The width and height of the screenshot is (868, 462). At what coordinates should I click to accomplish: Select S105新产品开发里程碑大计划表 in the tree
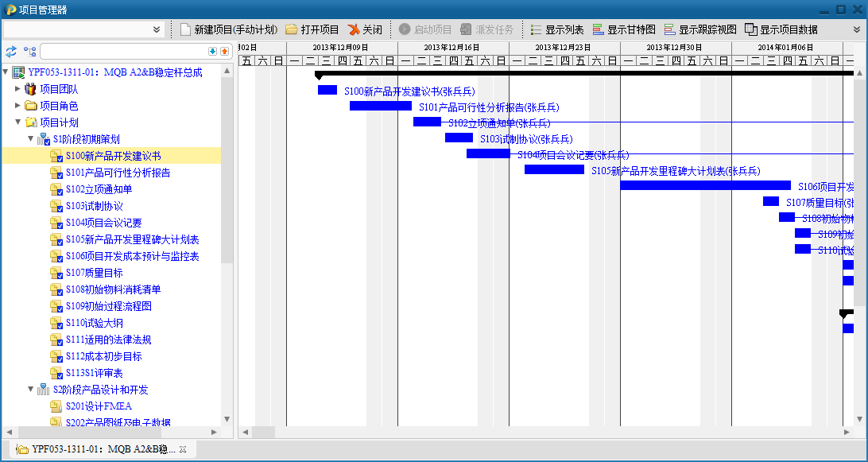(132, 239)
